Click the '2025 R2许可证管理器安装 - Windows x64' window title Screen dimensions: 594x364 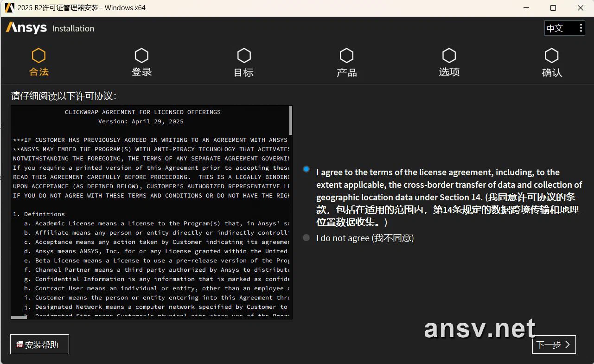[x=82, y=7]
